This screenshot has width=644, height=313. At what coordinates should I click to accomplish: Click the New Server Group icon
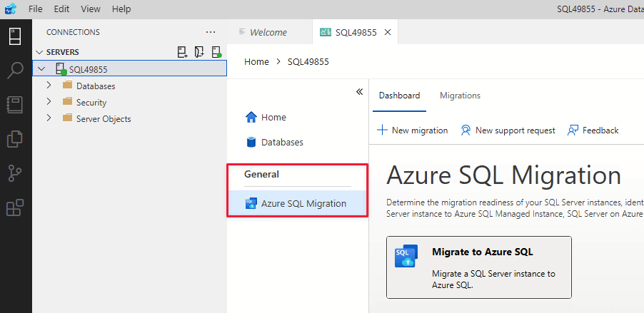click(199, 52)
